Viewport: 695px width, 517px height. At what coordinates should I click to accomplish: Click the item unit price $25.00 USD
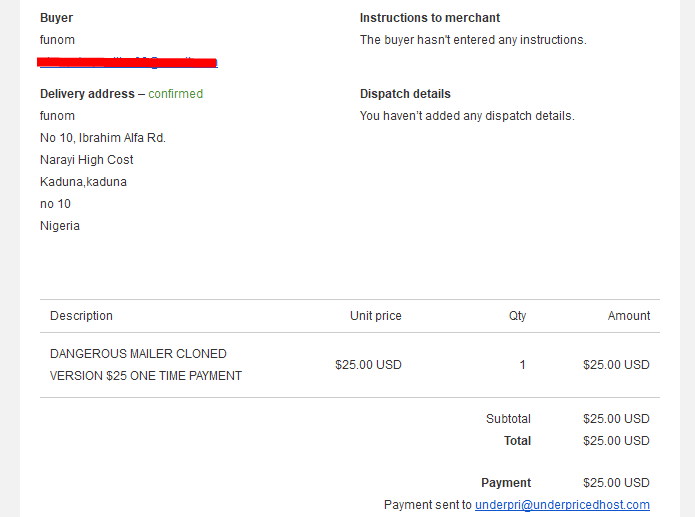(x=368, y=365)
